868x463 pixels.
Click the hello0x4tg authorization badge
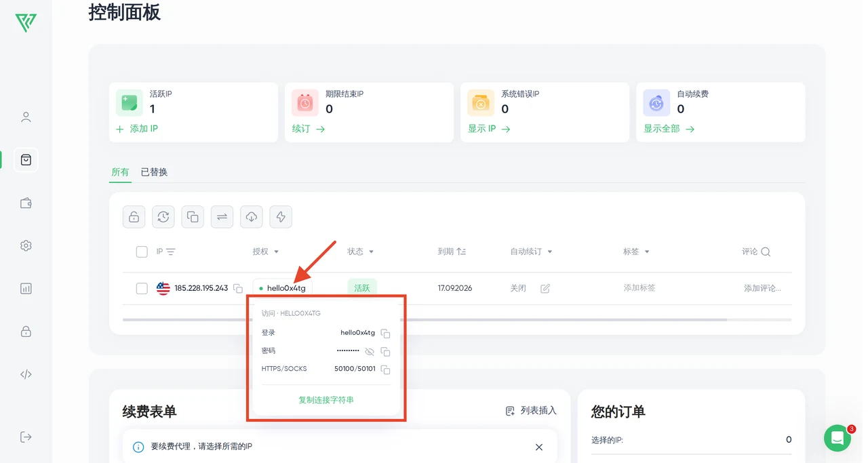click(283, 288)
